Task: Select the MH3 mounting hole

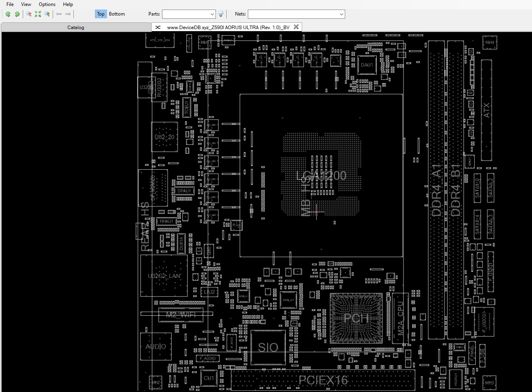Action: pos(489,382)
